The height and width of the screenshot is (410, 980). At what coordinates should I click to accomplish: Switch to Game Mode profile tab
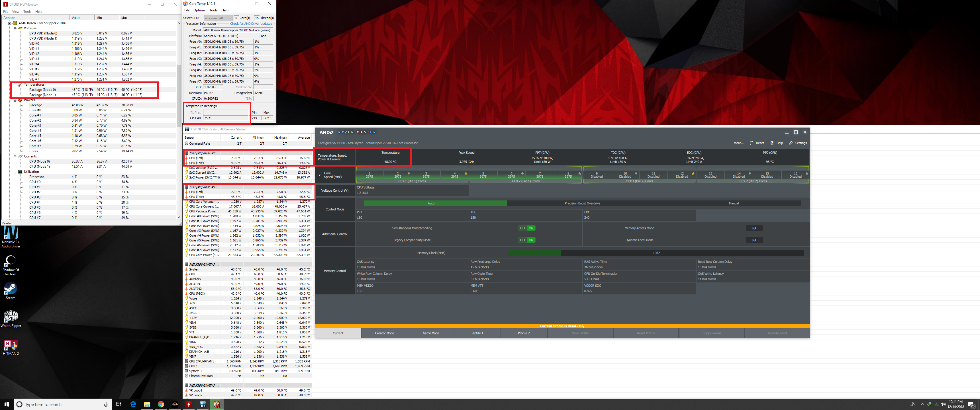(x=431, y=333)
